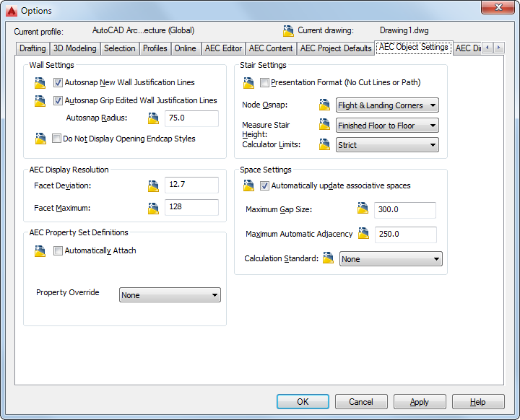Open the Calculation Standard dropdown
This screenshot has height=420, width=520.
(x=391, y=259)
